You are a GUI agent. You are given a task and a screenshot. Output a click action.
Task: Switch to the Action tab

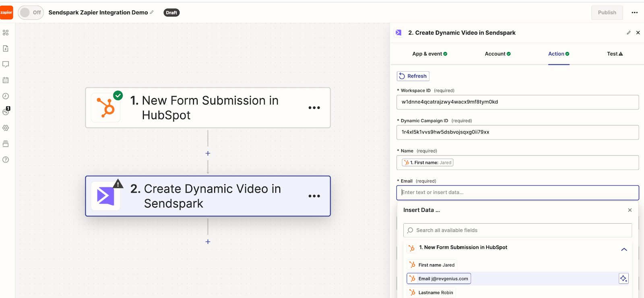559,54
